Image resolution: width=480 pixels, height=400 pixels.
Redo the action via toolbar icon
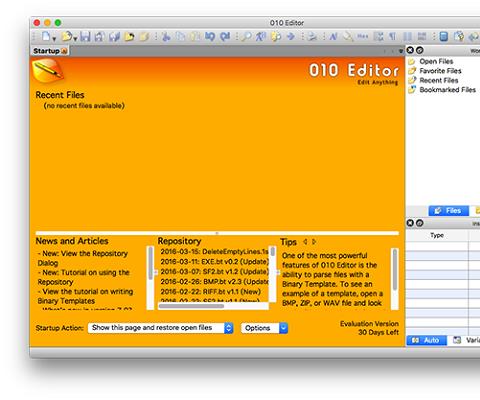225,36
